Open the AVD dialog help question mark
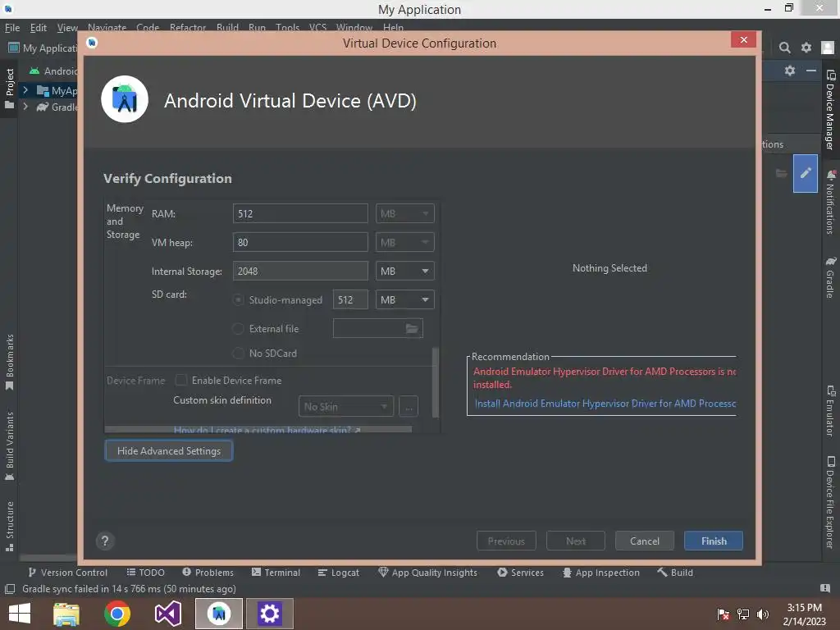 (x=105, y=541)
